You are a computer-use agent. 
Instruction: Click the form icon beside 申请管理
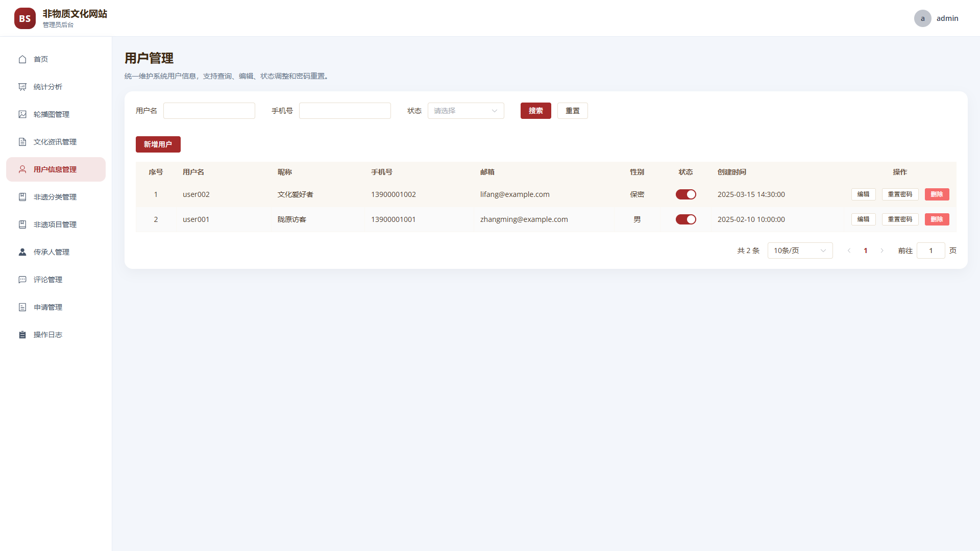22,307
